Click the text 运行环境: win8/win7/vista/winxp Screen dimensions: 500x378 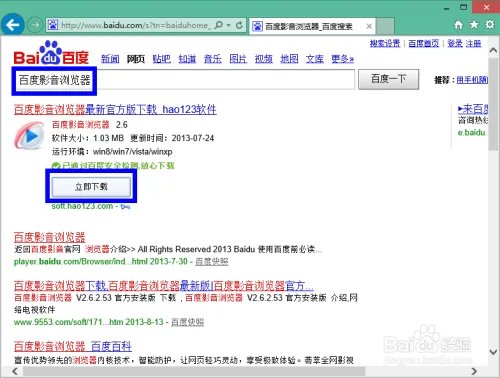click(x=112, y=152)
